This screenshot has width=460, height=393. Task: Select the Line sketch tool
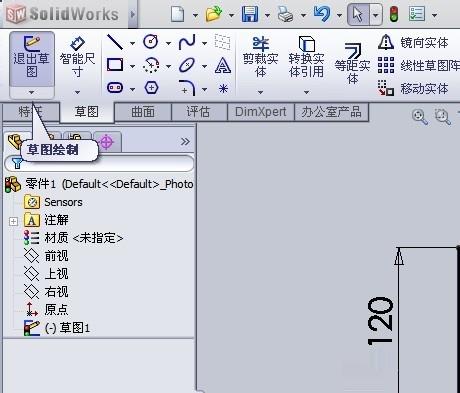tap(115, 42)
